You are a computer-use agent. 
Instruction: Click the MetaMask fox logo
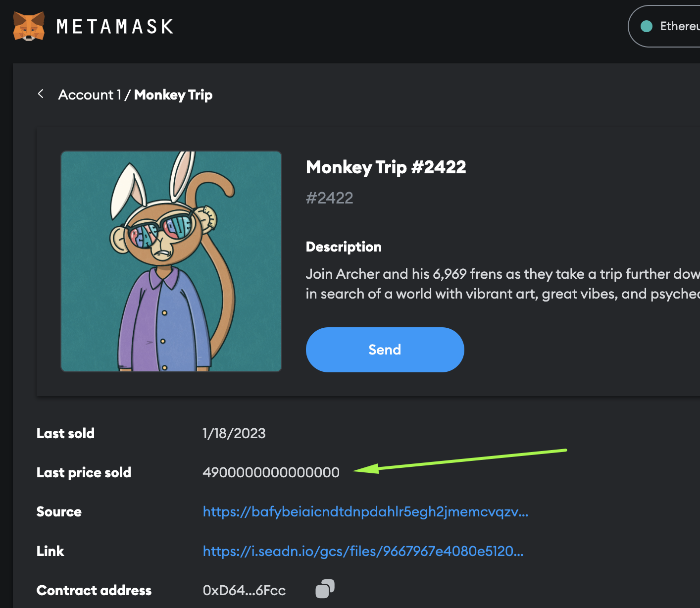click(29, 26)
